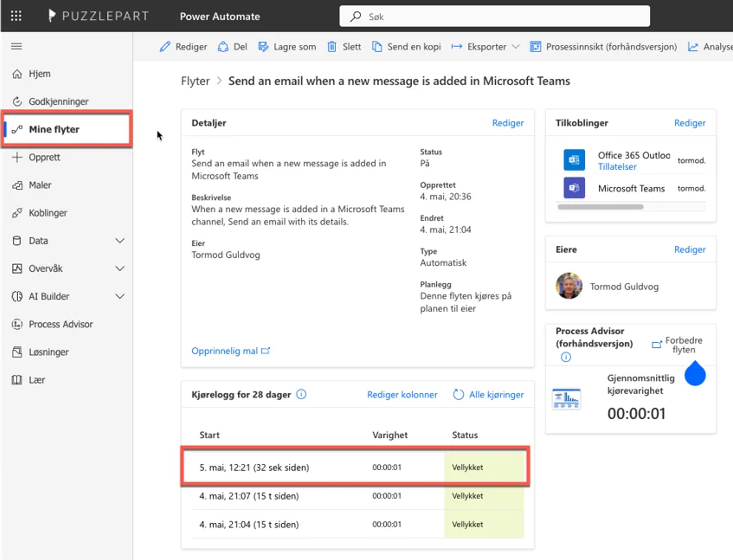Click the Rediger pencil toolbar icon
The width and height of the screenshot is (733, 560).
(165, 47)
